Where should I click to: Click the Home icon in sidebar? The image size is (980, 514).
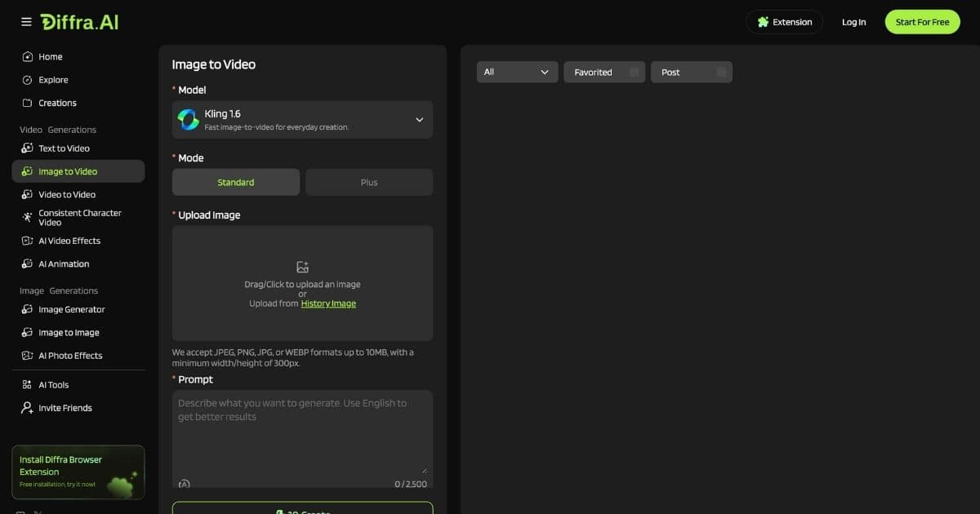coord(27,57)
